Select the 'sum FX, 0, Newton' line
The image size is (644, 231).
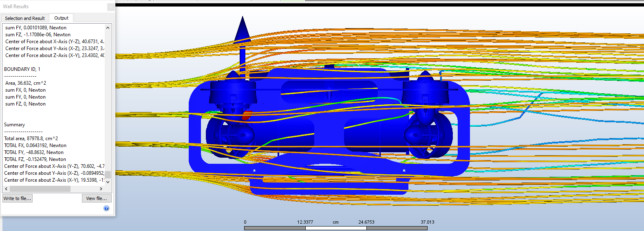[x=25, y=90]
